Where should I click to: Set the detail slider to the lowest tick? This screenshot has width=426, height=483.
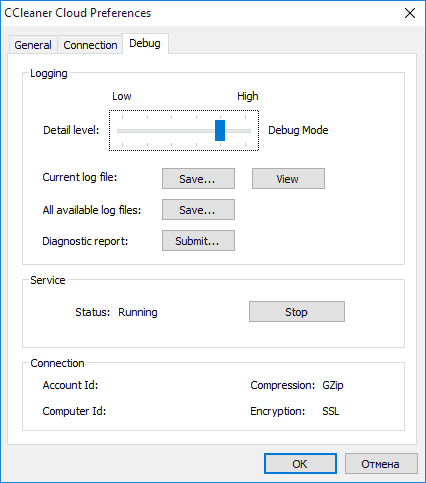[x=122, y=131]
